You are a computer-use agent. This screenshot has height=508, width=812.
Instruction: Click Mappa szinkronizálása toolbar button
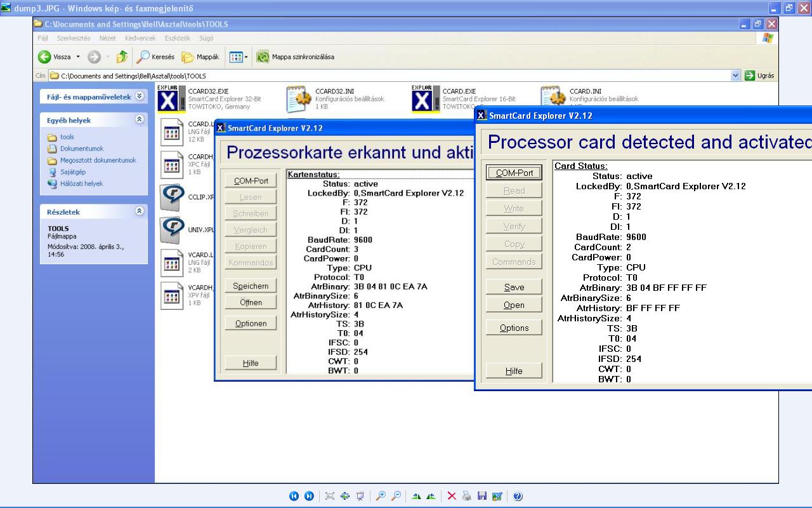296,57
